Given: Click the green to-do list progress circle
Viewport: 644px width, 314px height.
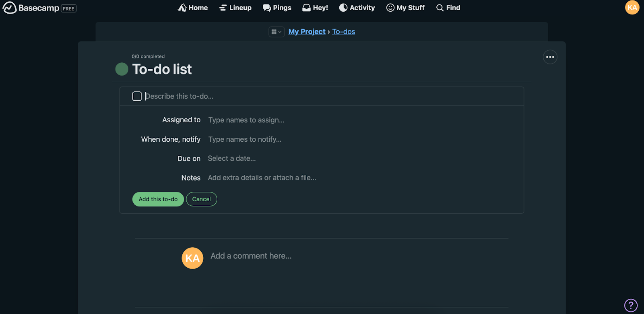Looking at the screenshot, I should (x=122, y=69).
